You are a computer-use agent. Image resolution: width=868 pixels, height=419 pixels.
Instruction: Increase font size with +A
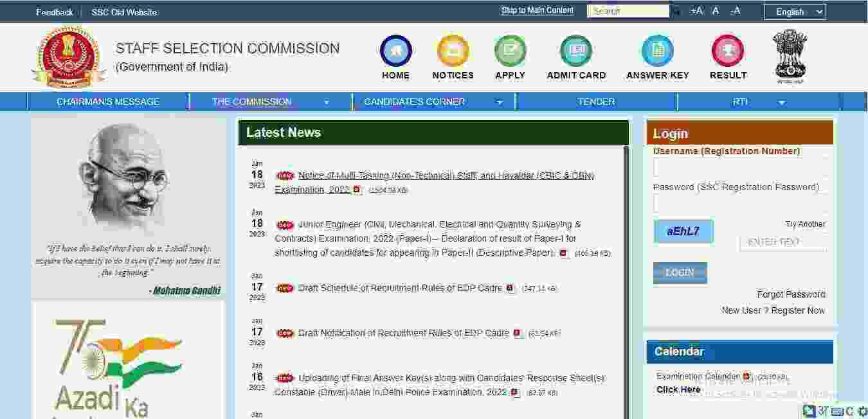click(697, 11)
